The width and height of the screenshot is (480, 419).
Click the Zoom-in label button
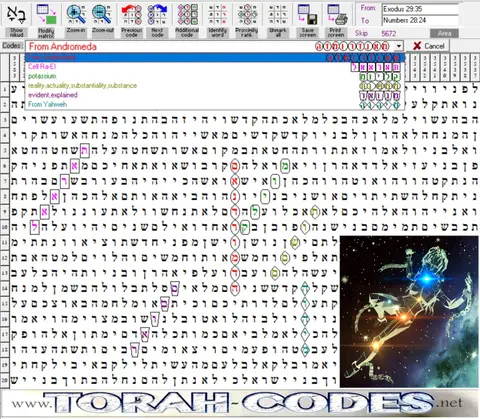coord(75,32)
